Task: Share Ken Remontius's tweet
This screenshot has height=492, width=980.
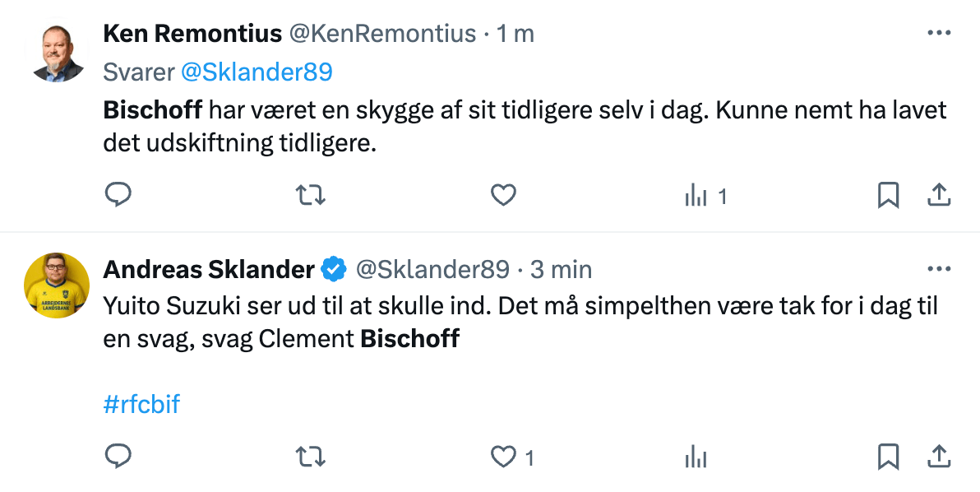Action: (x=939, y=195)
